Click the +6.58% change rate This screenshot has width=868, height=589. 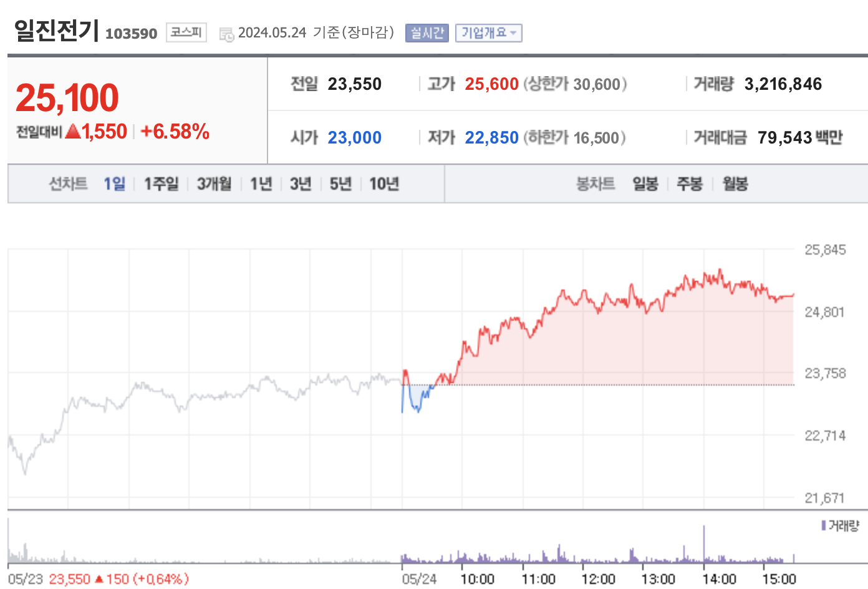pyautogui.click(x=175, y=131)
